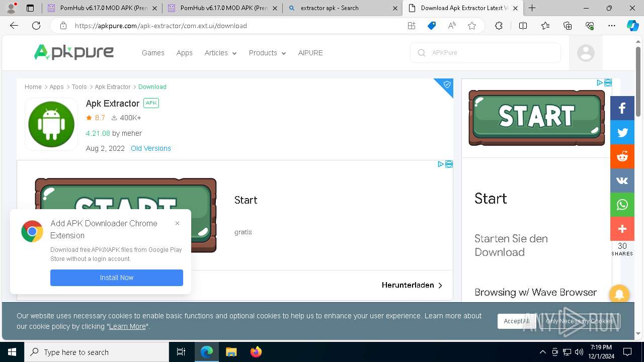
Task: Open Task View in taskbar
Action: [181, 352]
